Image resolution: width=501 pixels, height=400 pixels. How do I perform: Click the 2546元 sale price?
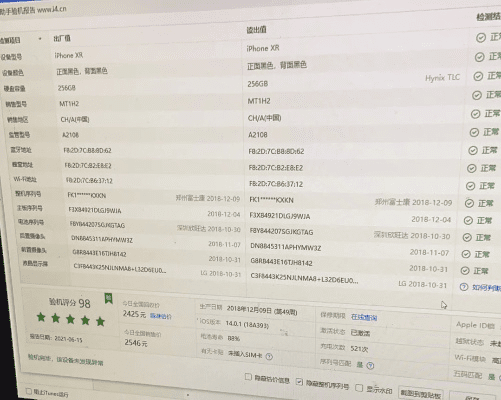pos(136,343)
